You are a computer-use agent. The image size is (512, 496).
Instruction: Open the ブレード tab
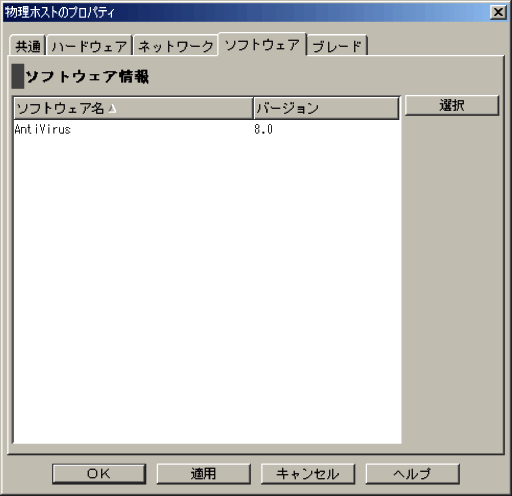coord(337,45)
